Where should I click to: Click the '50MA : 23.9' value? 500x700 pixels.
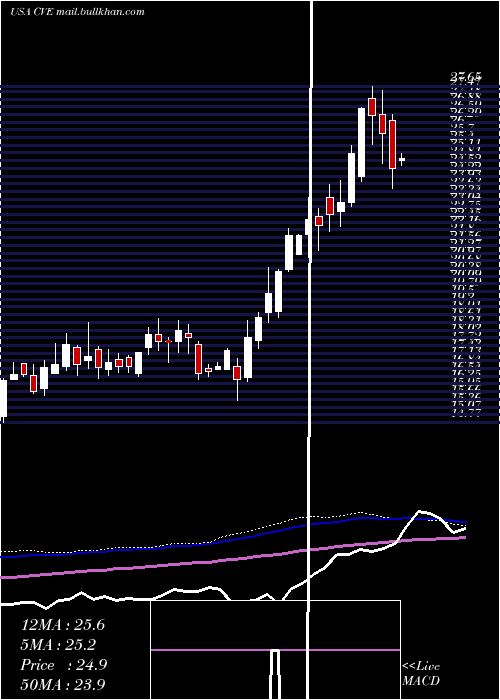63,684
